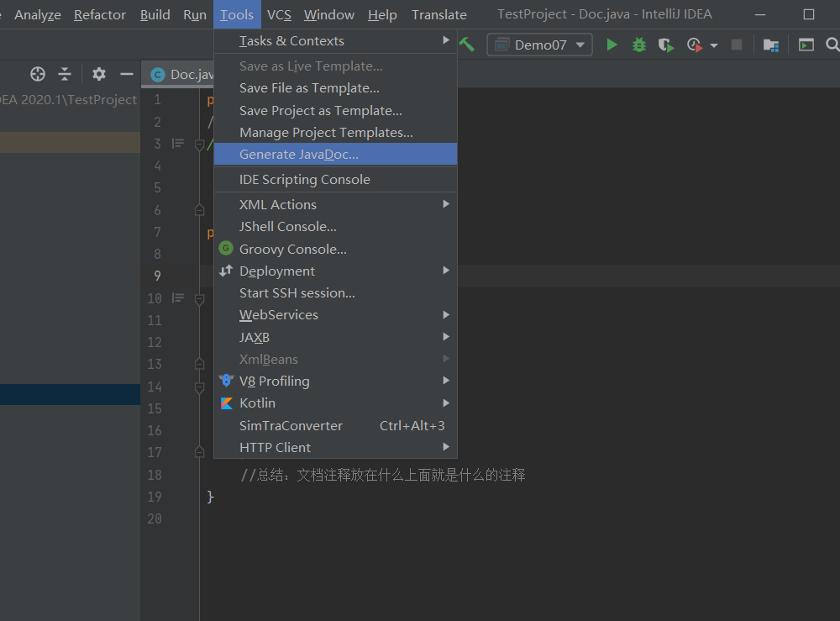Collapse the code fold marker at line 6
The image size is (840, 621).
point(199,209)
